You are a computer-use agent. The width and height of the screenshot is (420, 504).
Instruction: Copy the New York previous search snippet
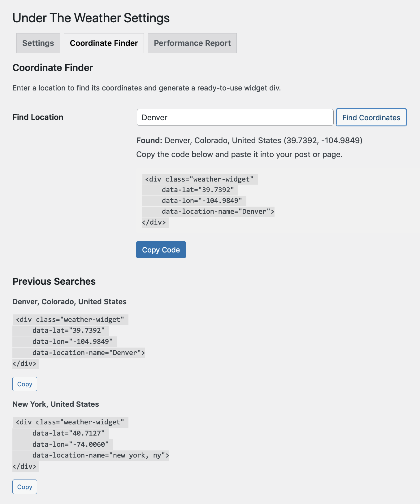tap(25, 487)
